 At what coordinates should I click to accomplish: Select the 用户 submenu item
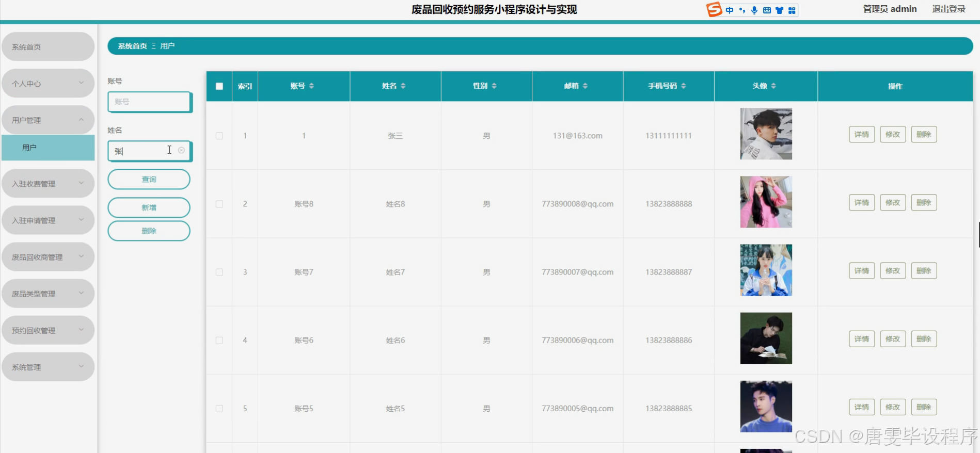(x=48, y=148)
